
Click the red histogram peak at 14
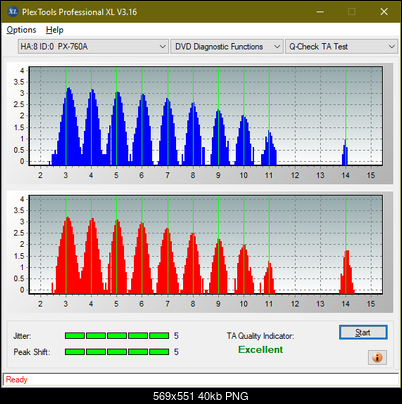[x=347, y=272]
